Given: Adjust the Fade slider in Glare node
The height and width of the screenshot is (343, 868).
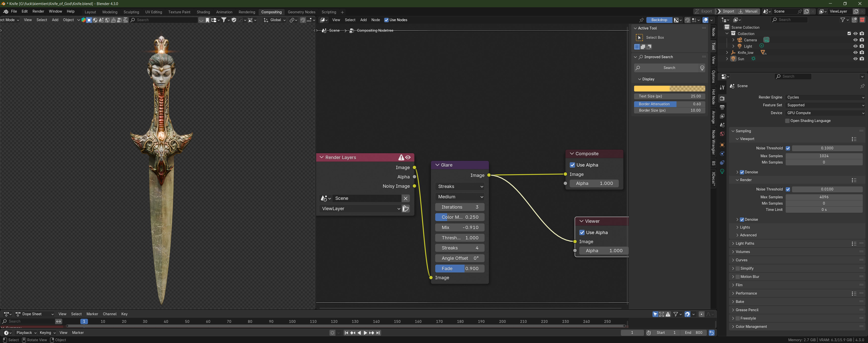Looking at the screenshot, I should tap(459, 269).
